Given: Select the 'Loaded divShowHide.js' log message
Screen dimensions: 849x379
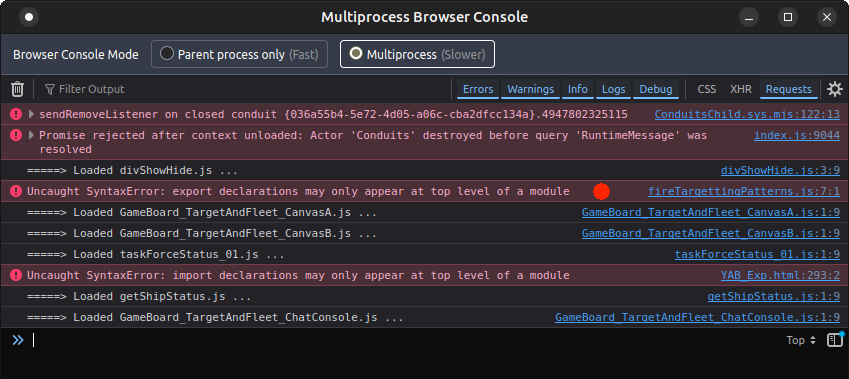Looking at the screenshot, I should 133,171.
